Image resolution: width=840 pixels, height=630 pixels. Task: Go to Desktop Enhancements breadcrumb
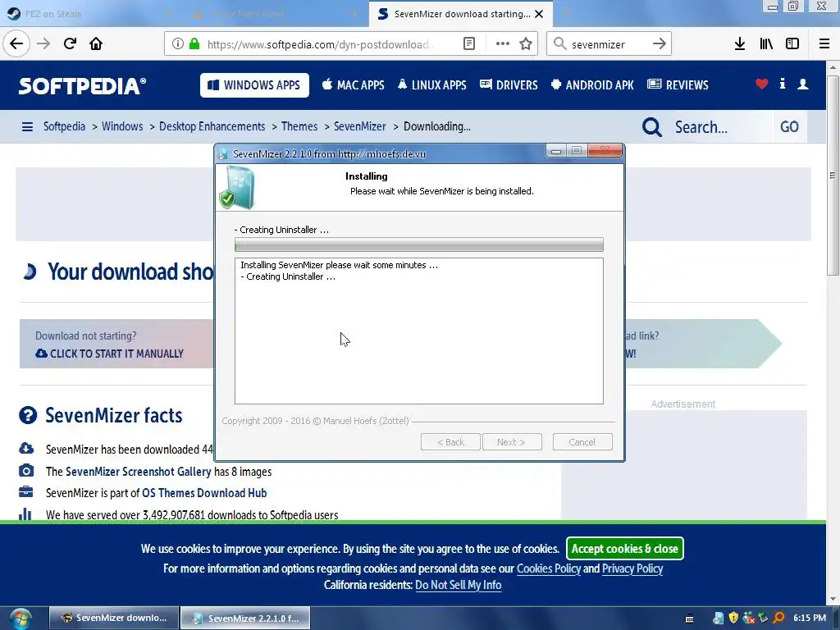[x=212, y=126]
